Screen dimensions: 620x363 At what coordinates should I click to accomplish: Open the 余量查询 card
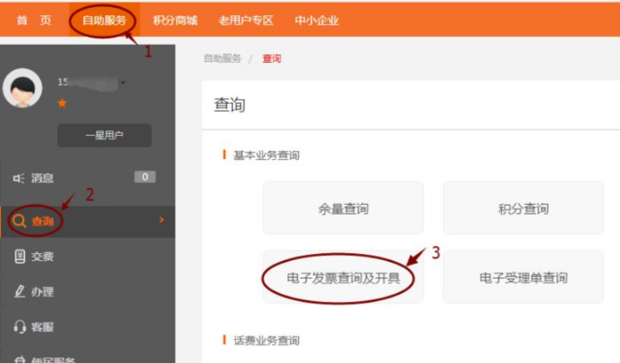pos(343,208)
